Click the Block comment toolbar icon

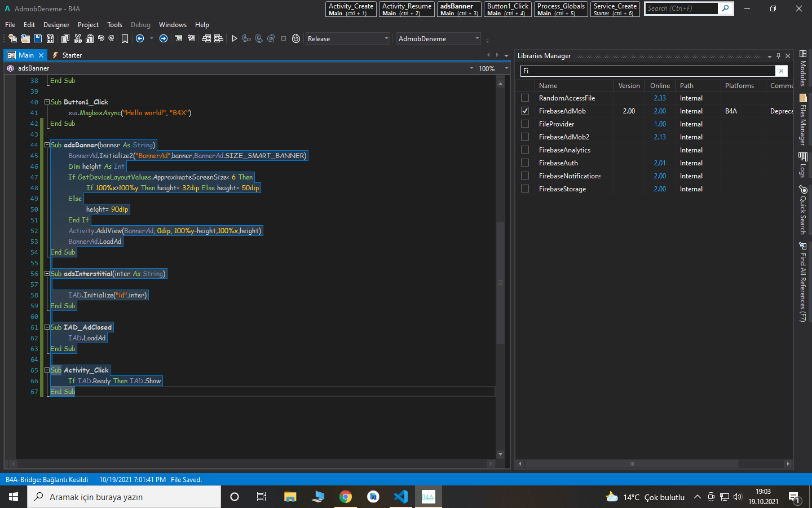pyautogui.click(x=179, y=38)
